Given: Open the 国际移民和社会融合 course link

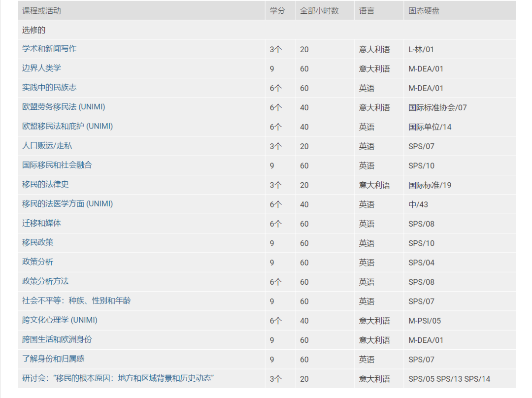Looking at the screenshot, I should click(57, 165).
